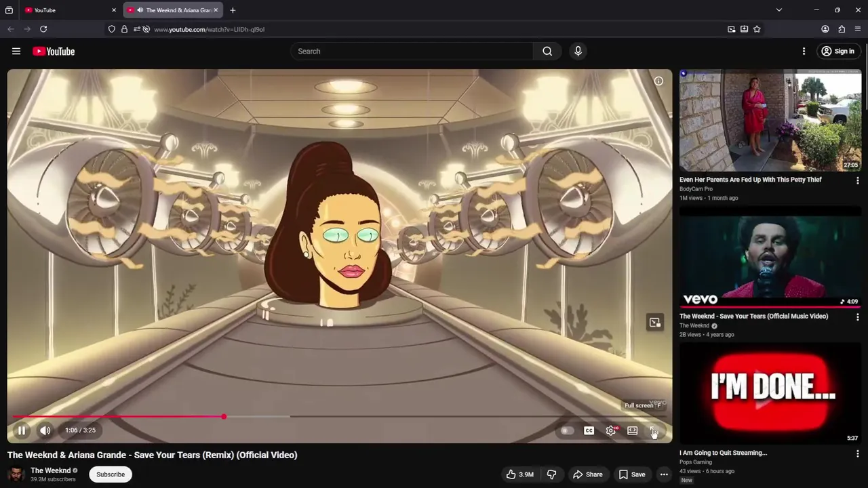Click the Sign in button
The width and height of the screenshot is (868, 488).
click(837, 52)
